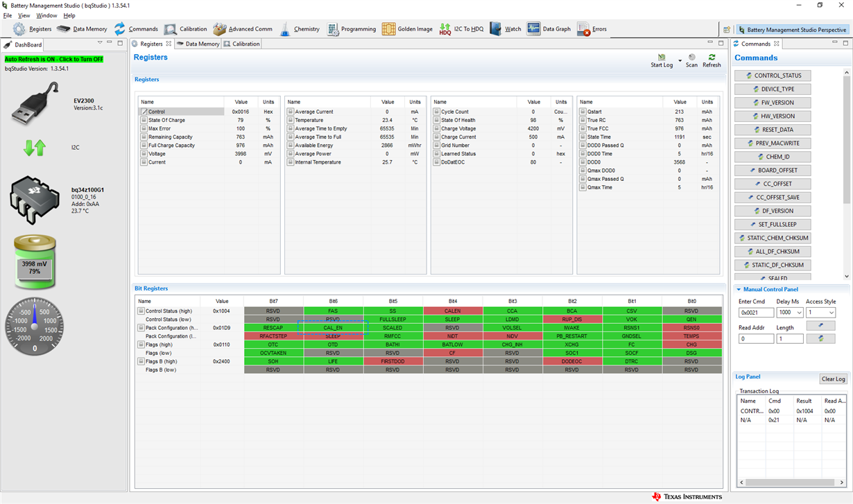This screenshot has height=504, width=853.
Task: Open the File menu
Action: pos(8,15)
